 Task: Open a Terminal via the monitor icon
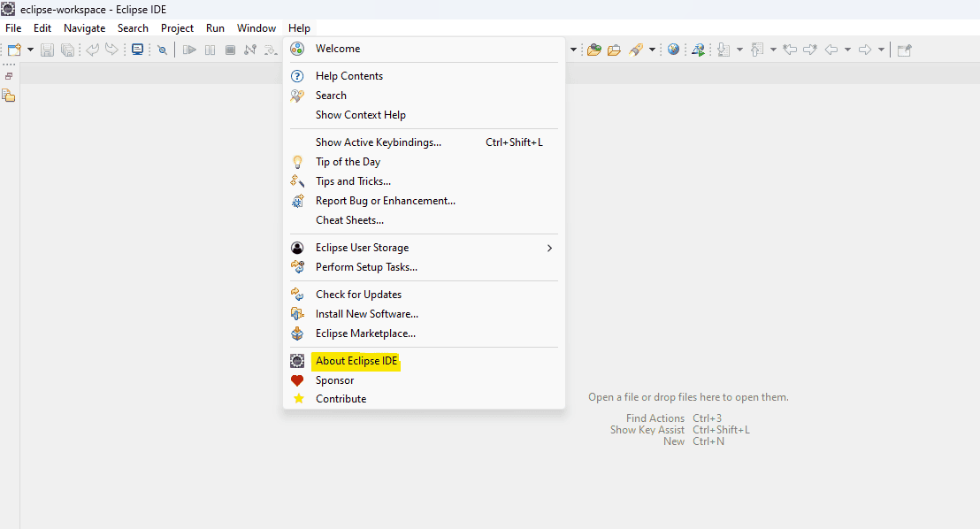(137, 50)
